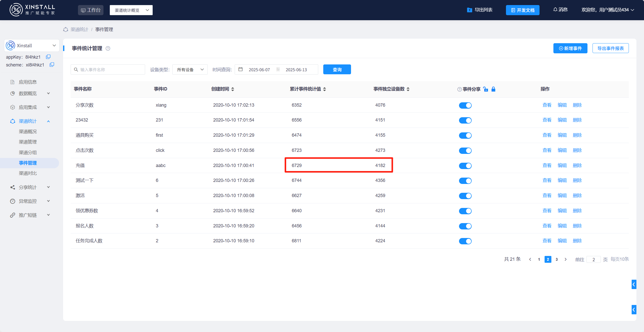The height and width of the screenshot is (332, 644).
Task: Open 渠道管理 in the sidebar
Action: pyautogui.click(x=28, y=142)
